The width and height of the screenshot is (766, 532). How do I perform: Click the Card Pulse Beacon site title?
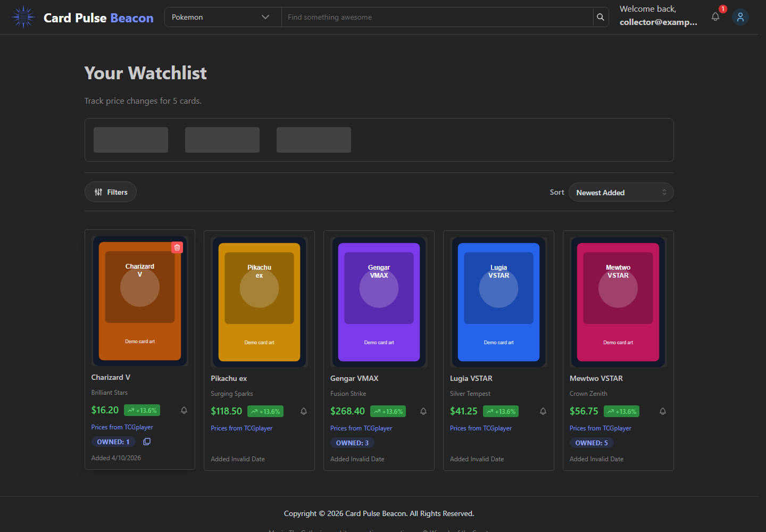[98, 18]
